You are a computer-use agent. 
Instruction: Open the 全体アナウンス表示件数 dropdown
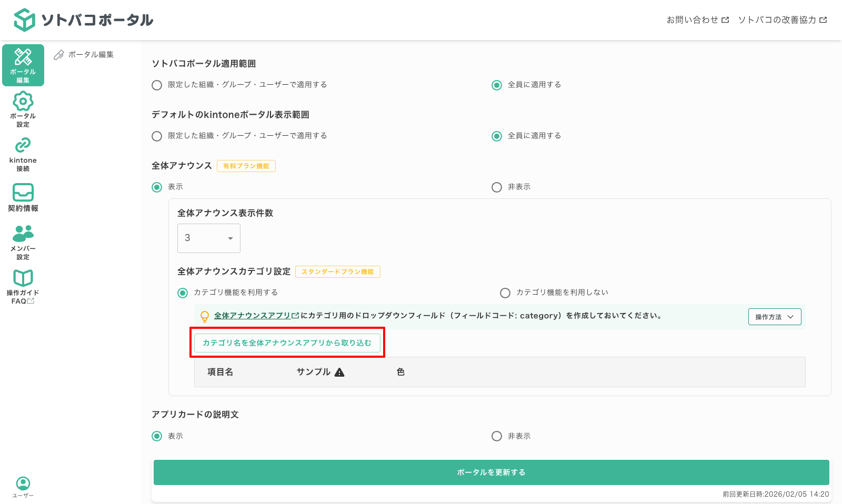(x=208, y=238)
